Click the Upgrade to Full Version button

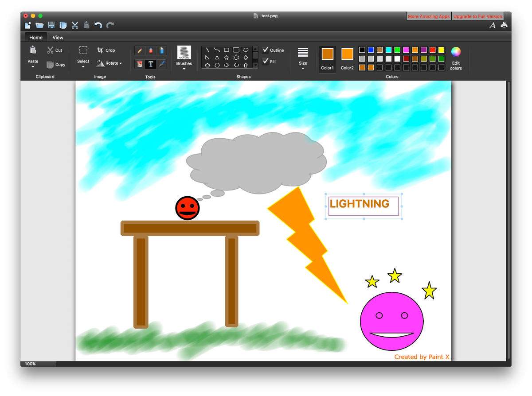(x=477, y=16)
